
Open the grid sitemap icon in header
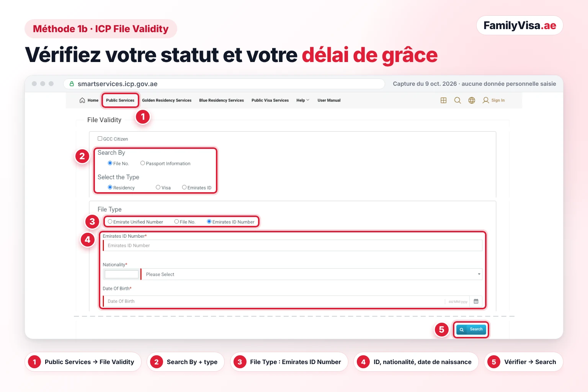444,100
